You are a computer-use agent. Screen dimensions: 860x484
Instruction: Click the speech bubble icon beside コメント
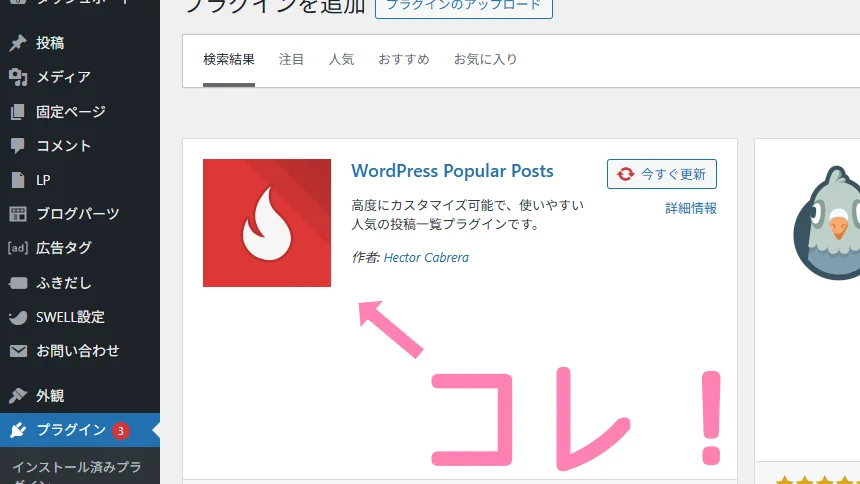click(x=18, y=145)
